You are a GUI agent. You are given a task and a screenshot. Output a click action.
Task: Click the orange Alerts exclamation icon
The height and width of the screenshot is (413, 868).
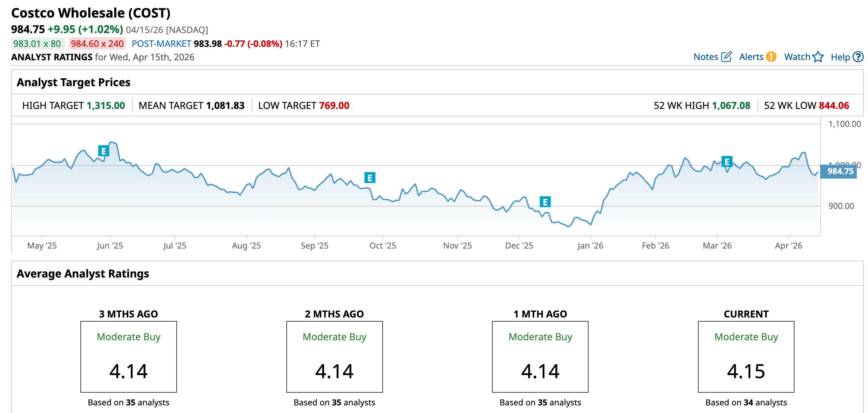click(771, 57)
